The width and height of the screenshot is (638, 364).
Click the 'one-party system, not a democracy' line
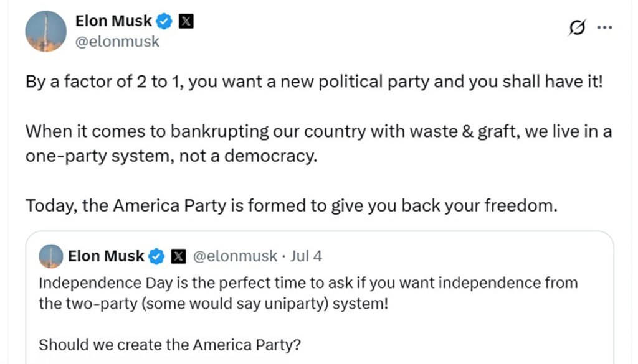click(171, 156)
